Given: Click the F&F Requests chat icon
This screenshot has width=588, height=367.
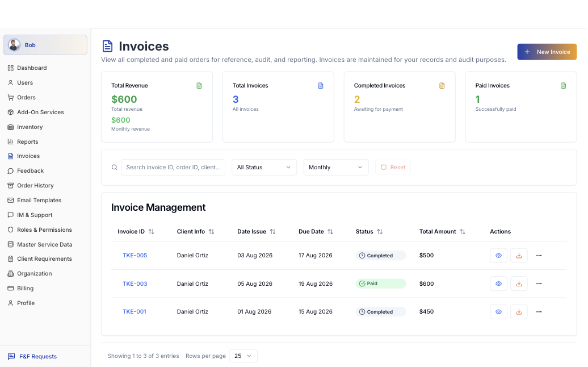Looking at the screenshot, I should [11, 357].
